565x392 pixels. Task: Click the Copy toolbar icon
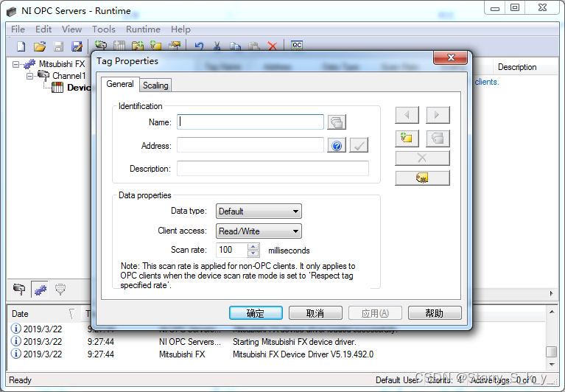pyautogui.click(x=235, y=46)
